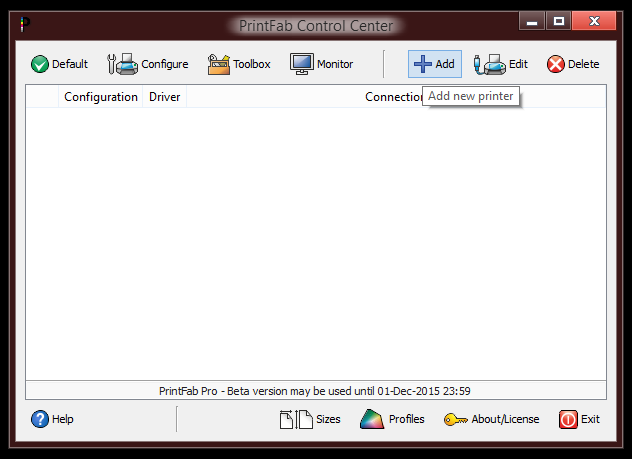
Task: Click the Connection column header
Action: click(x=396, y=97)
